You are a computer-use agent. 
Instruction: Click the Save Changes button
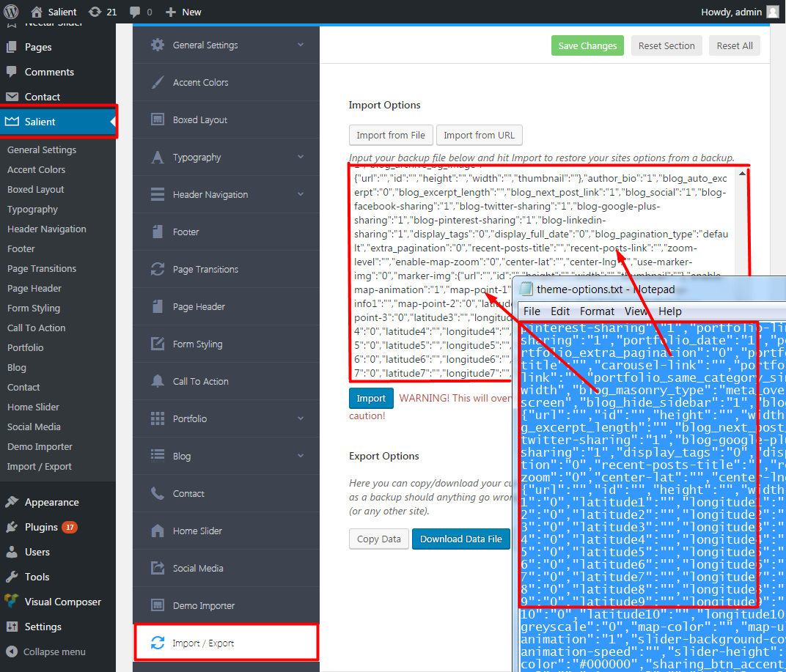587,45
